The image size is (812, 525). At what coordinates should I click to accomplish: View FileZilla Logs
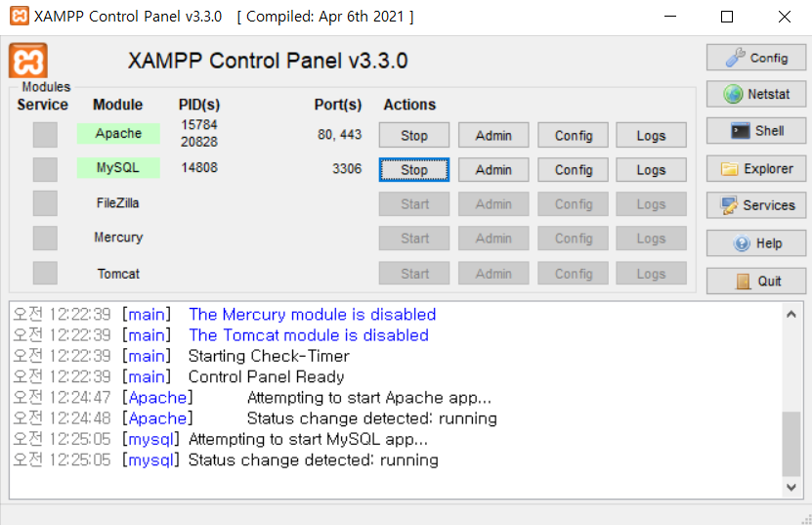[652, 203]
